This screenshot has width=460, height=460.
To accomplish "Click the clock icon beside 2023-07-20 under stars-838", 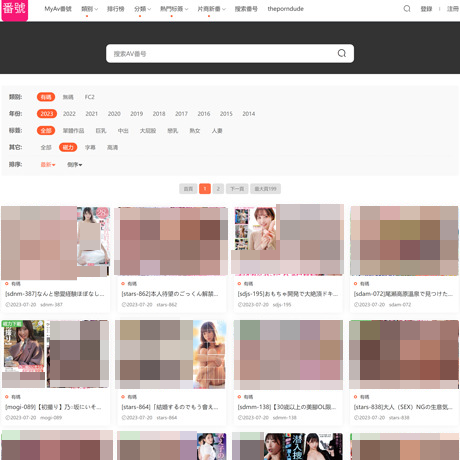I will [356, 418].
